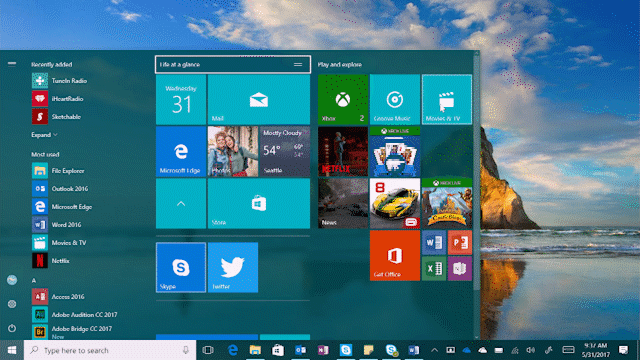Open the Solitaire Xbox Live tile
This screenshot has height=360, width=640.
pyautogui.click(x=395, y=151)
